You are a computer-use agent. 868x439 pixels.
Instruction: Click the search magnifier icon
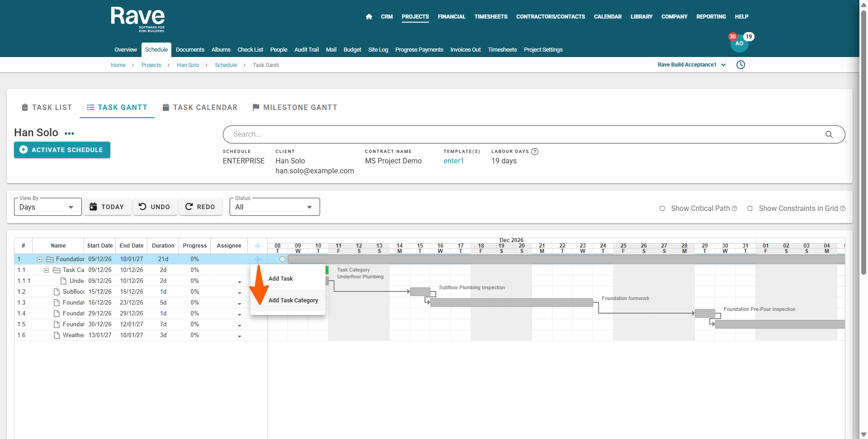click(829, 134)
